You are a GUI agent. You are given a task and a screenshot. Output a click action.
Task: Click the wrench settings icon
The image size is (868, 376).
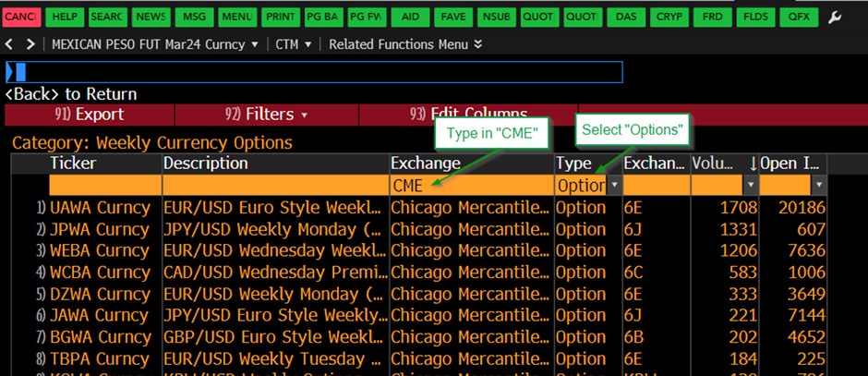835,17
